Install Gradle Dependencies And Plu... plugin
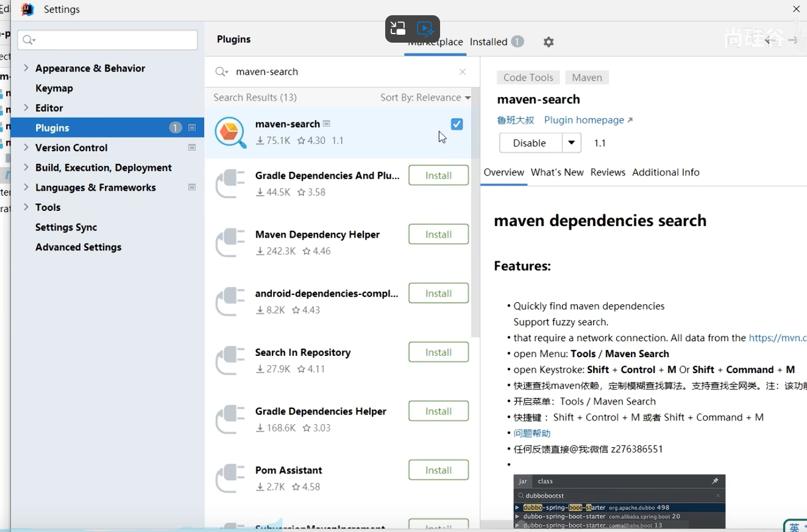 pos(438,176)
